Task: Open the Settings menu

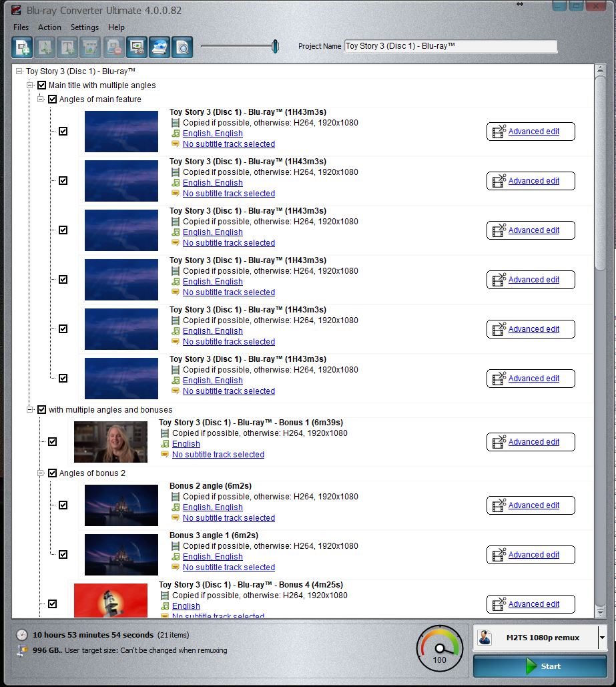Action: tap(85, 27)
